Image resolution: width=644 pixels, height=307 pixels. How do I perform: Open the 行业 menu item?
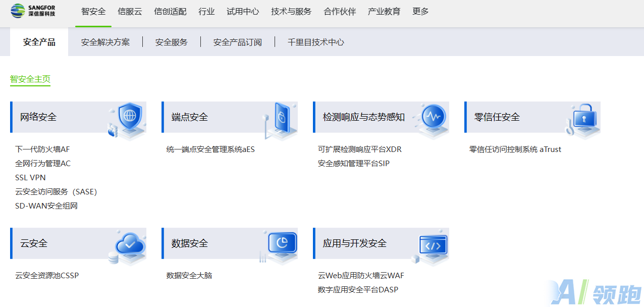(x=206, y=11)
